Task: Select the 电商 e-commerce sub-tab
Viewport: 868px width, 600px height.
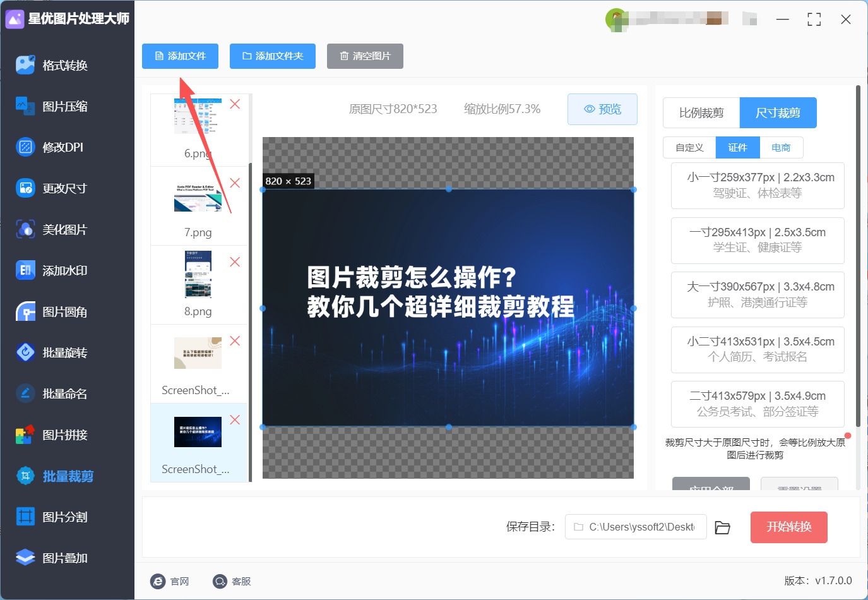Action: click(781, 148)
